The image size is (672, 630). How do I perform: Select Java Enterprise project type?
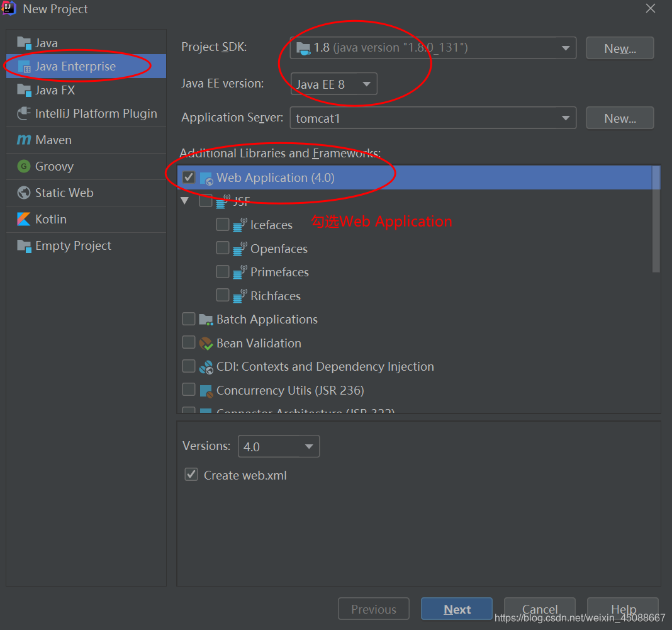pos(86,67)
